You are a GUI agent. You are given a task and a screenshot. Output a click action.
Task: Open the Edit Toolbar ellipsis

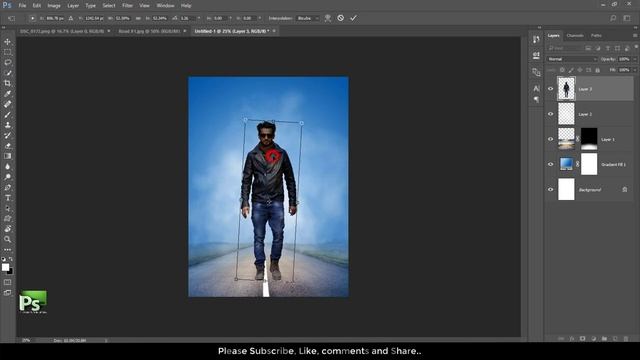point(7,249)
